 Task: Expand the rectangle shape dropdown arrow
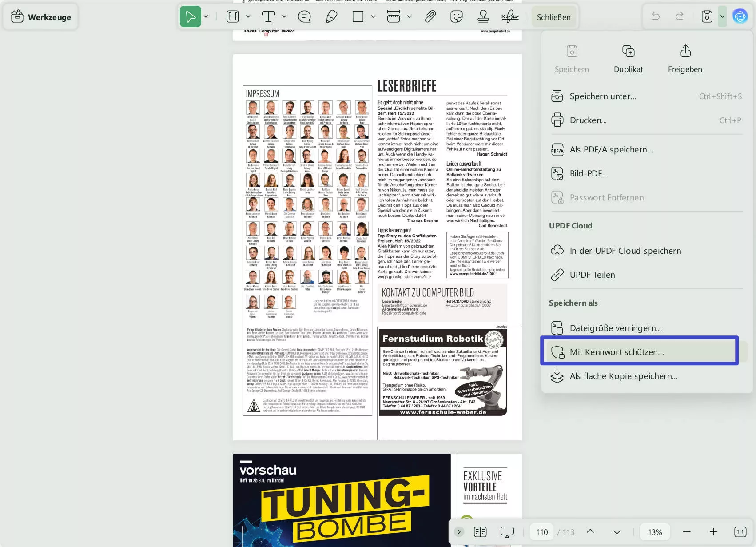click(x=373, y=17)
